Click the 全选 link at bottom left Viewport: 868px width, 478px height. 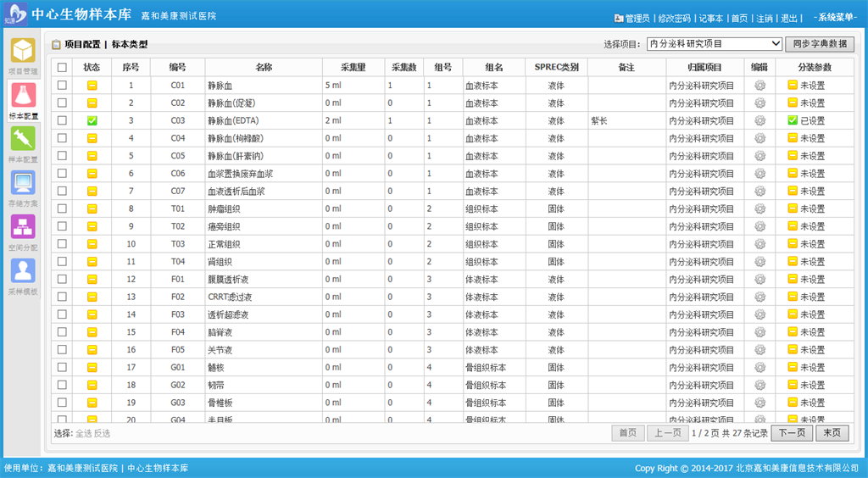pos(83,433)
